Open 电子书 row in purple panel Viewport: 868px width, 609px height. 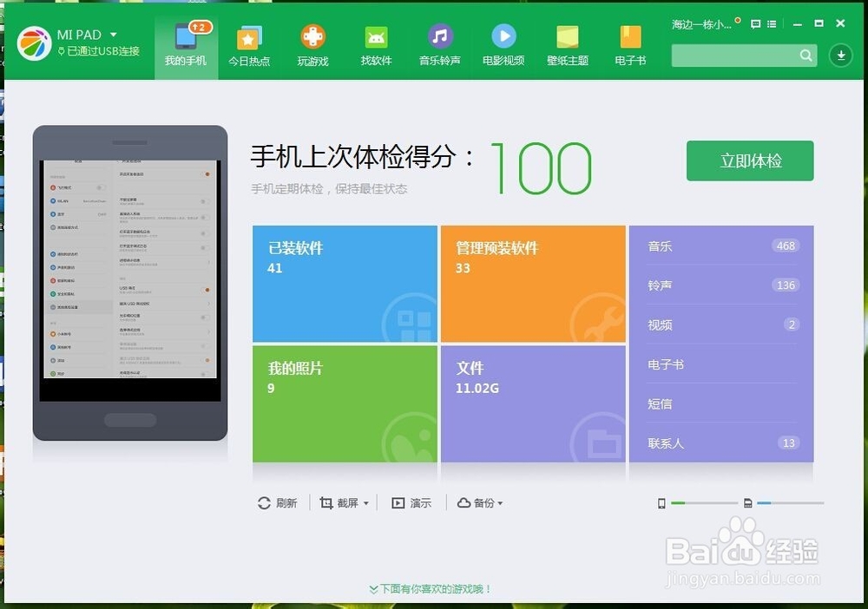click(x=722, y=364)
